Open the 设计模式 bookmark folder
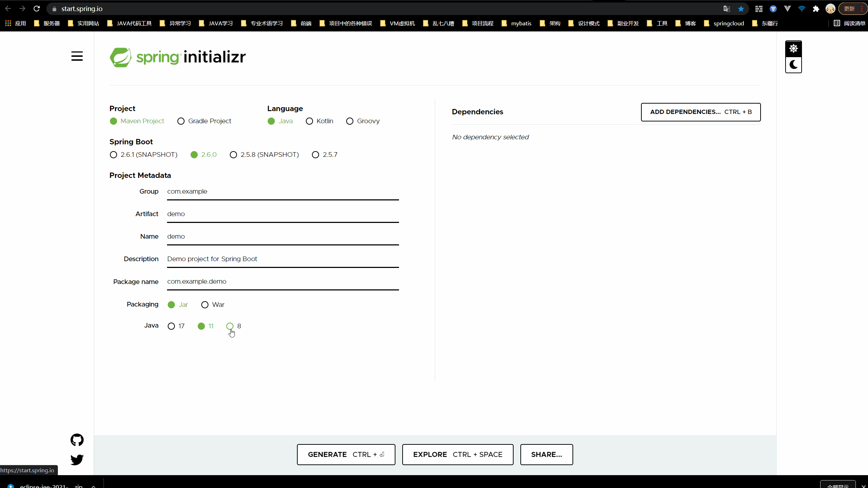The image size is (868, 488). [x=584, y=23]
